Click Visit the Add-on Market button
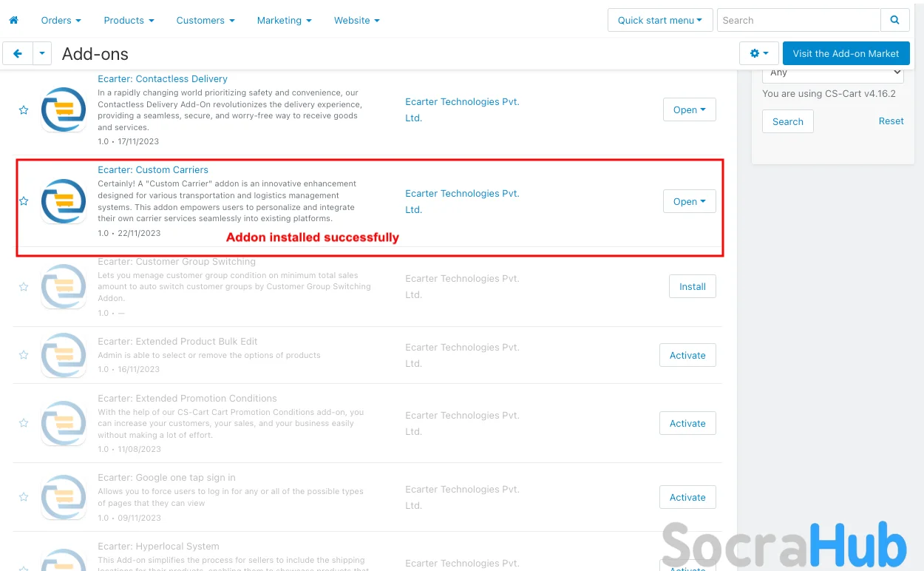The width and height of the screenshot is (924, 571). (846, 53)
